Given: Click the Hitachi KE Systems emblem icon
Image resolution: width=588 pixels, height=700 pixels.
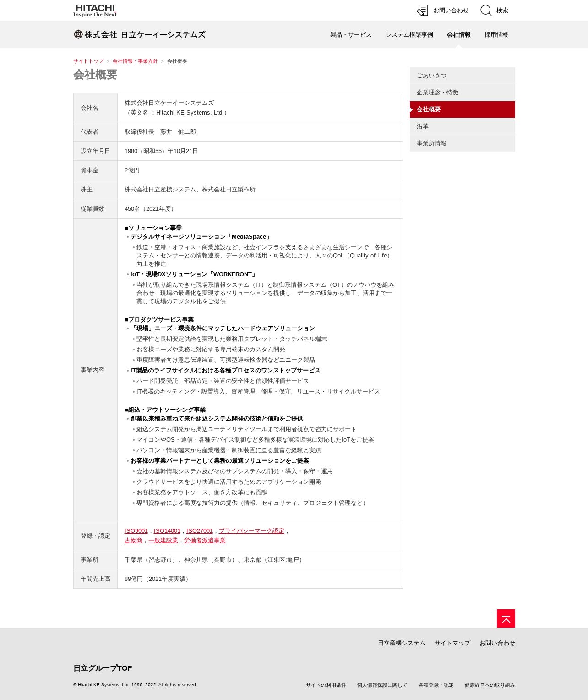Looking at the screenshot, I should click(78, 34).
